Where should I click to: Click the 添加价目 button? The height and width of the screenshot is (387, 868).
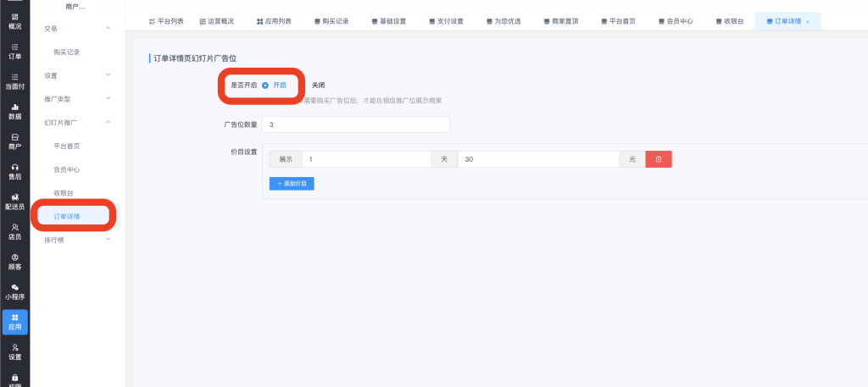coord(292,183)
